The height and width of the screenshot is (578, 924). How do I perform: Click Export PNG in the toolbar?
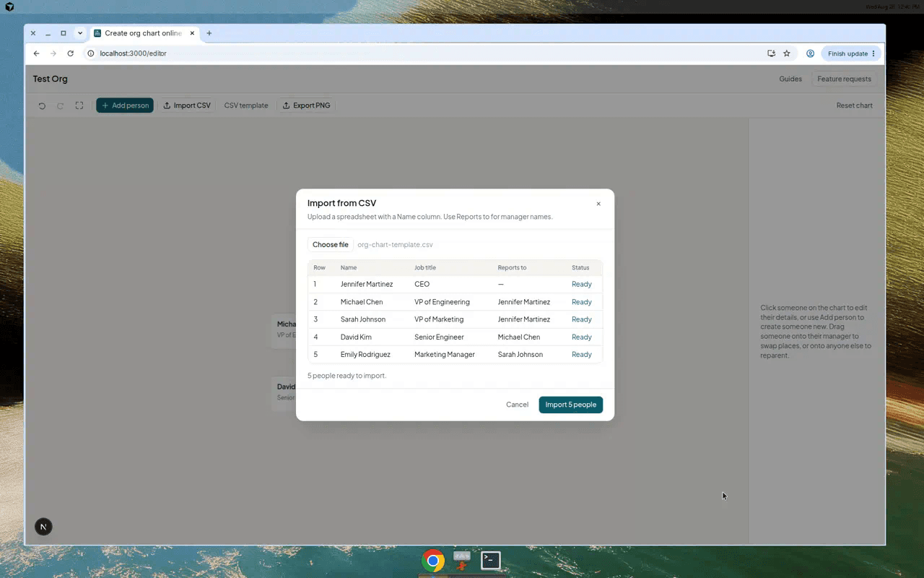click(306, 105)
